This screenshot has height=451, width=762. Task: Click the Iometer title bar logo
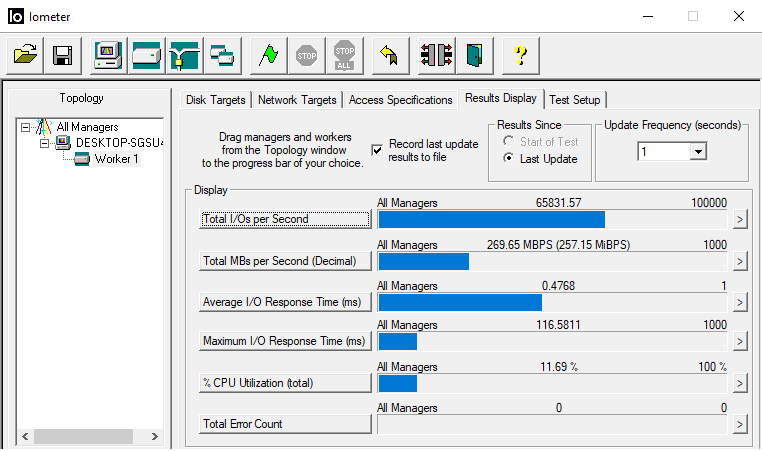point(16,16)
